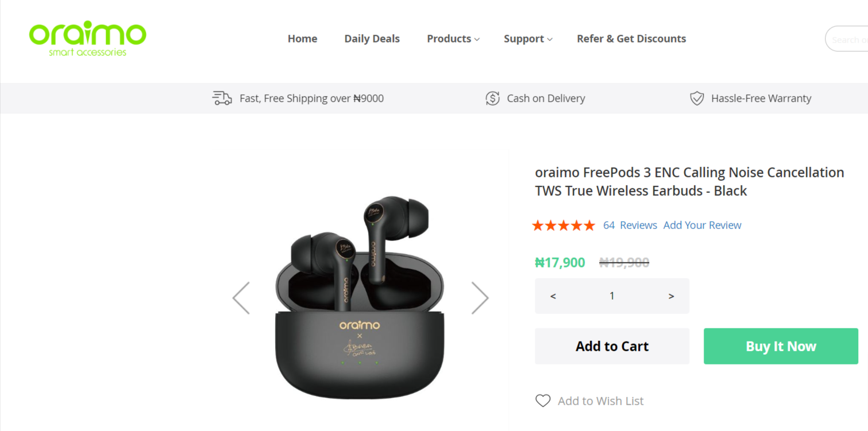Click Add Your Review

click(x=702, y=225)
